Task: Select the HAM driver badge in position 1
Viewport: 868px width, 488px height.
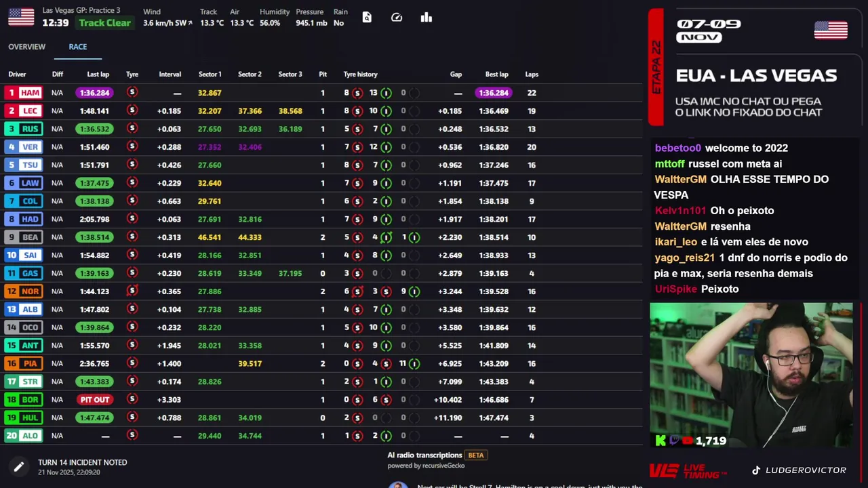Action: point(24,93)
